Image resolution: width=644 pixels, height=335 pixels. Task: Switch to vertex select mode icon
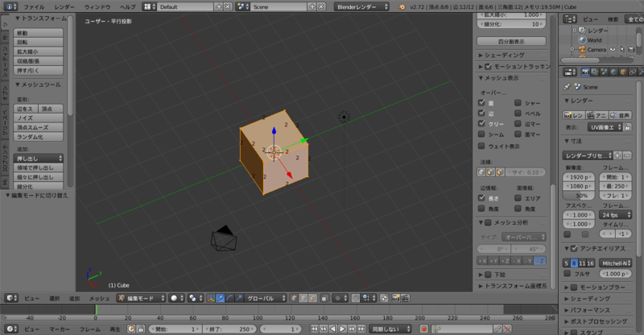pyautogui.click(x=294, y=298)
